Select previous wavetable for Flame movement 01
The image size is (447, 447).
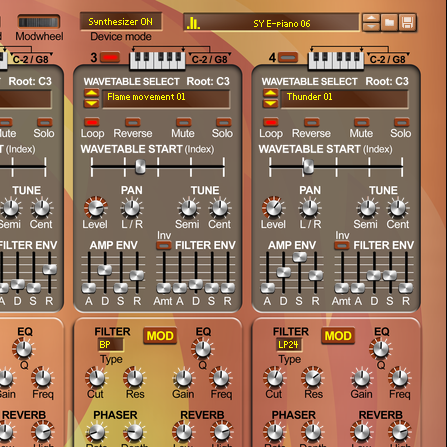point(91,93)
